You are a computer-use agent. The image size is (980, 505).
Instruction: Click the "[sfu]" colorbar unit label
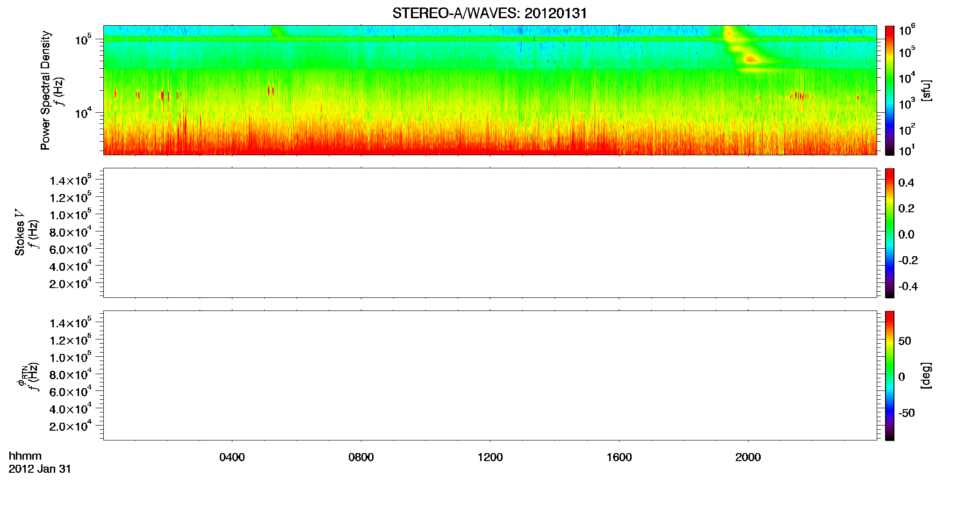926,90
